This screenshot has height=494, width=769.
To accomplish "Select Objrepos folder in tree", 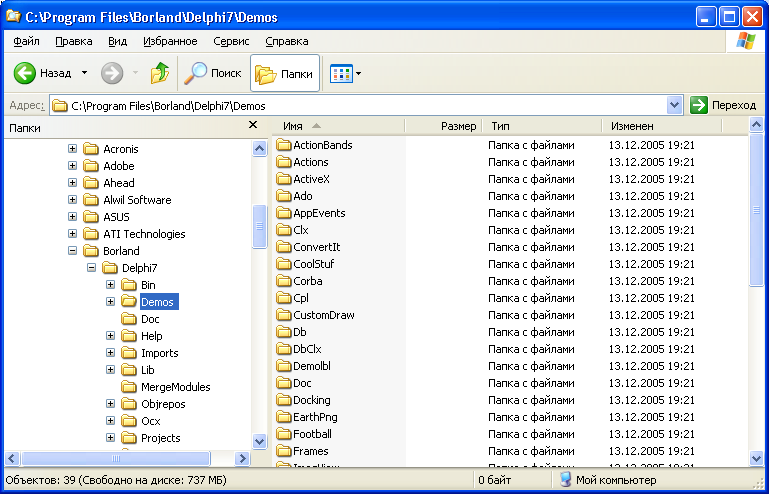I will [x=163, y=404].
